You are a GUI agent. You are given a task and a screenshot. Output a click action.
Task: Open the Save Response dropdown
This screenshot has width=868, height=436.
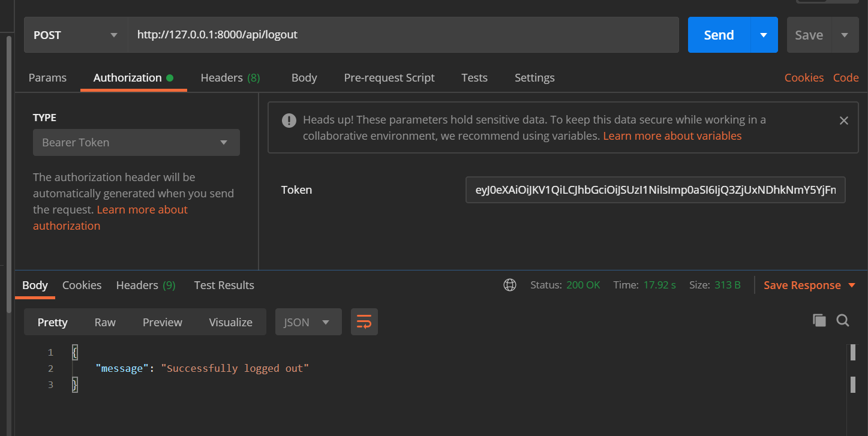coord(809,285)
